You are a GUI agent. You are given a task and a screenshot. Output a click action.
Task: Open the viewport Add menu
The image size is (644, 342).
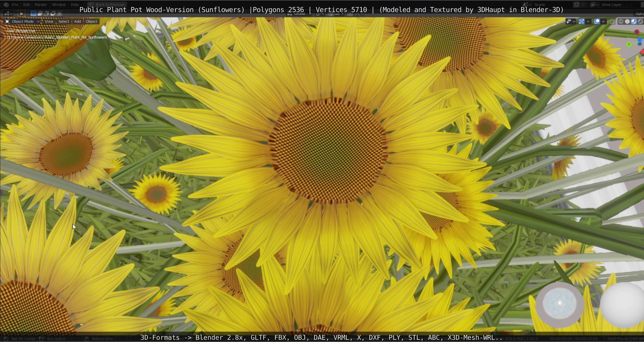(78, 21)
